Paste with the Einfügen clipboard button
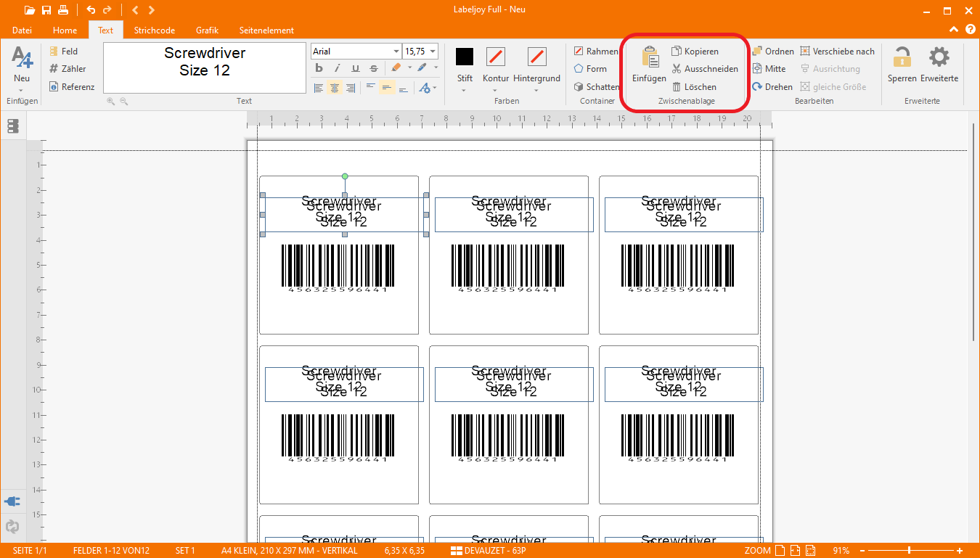This screenshot has height=558, width=980. coord(649,65)
